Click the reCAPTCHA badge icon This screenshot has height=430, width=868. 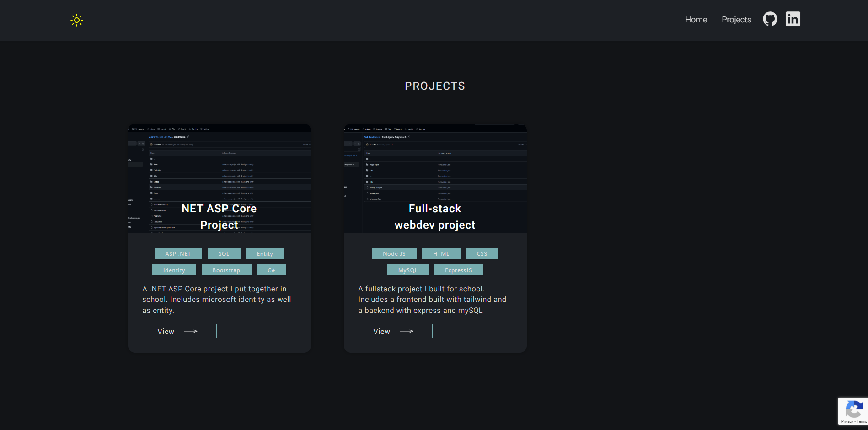pos(854,408)
